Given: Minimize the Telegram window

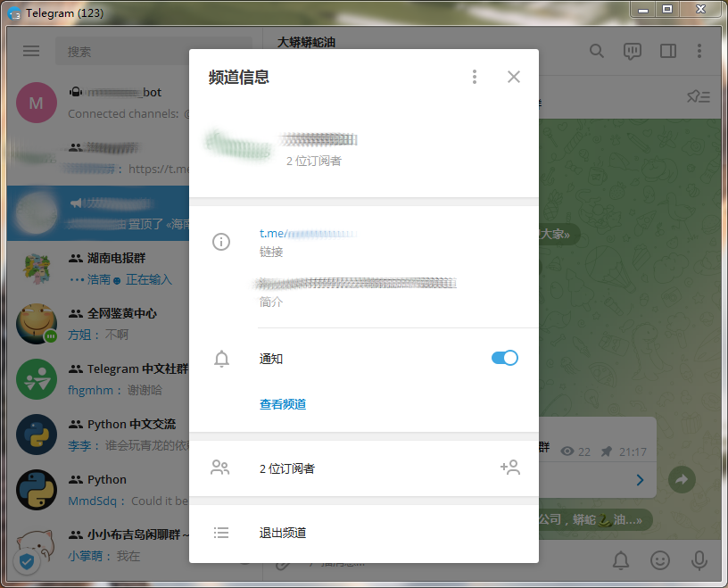Looking at the screenshot, I should (643, 9).
